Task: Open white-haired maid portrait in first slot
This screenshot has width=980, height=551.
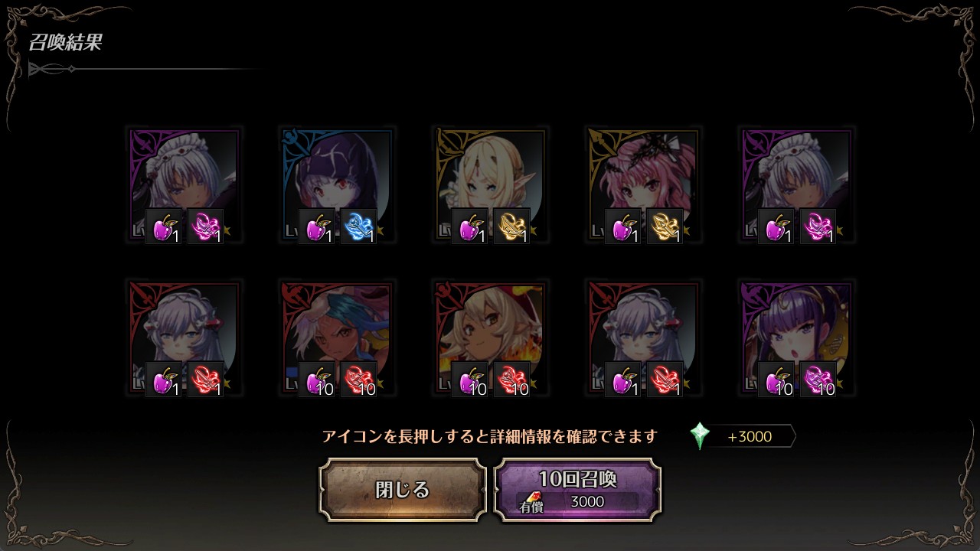Action: click(185, 185)
